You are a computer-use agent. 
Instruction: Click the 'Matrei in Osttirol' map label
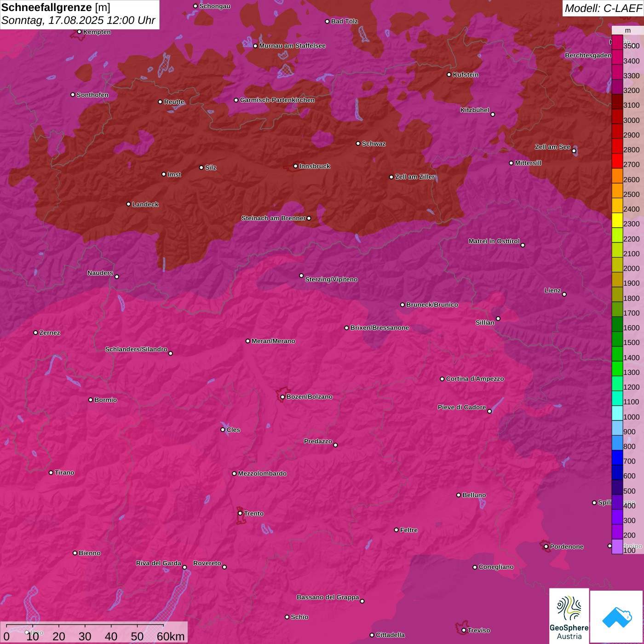(x=494, y=241)
